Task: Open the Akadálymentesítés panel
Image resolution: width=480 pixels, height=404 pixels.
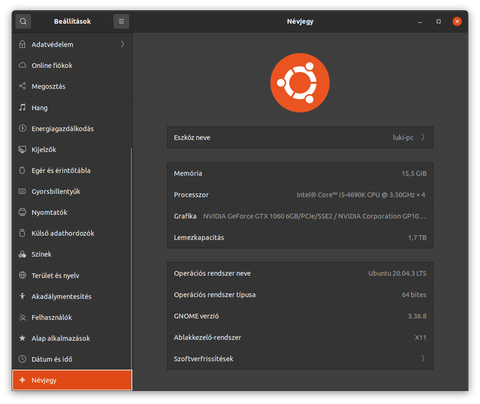Action: pyautogui.click(x=72, y=296)
